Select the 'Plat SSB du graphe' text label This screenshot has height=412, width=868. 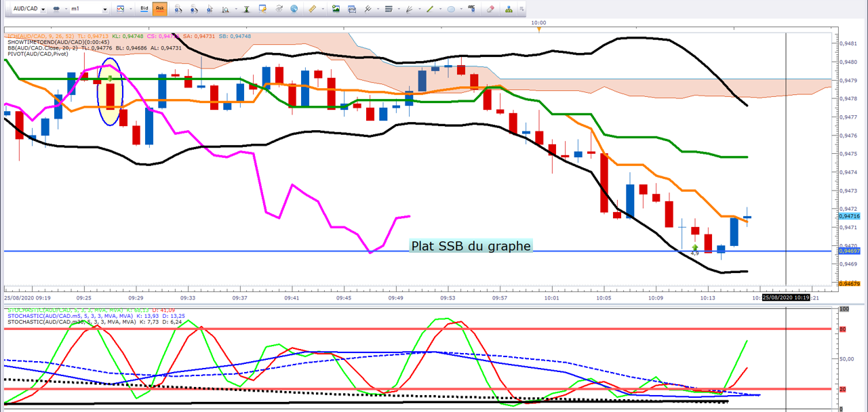point(471,246)
